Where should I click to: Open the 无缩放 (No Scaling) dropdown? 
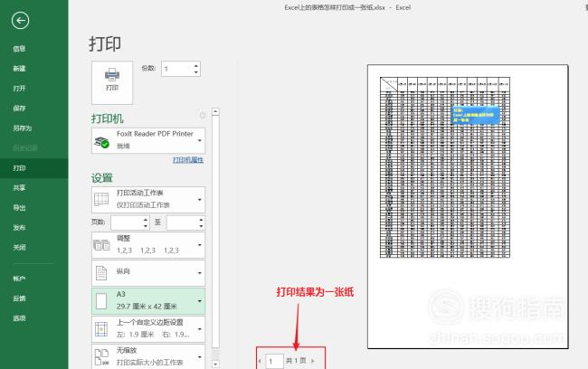[x=148, y=356]
